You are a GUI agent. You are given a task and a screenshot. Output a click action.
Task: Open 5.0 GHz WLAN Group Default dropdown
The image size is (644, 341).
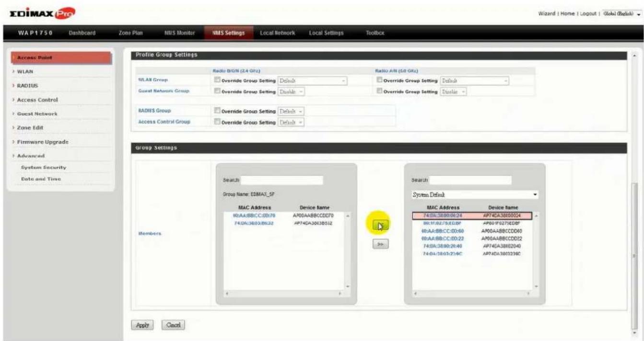[x=475, y=80]
